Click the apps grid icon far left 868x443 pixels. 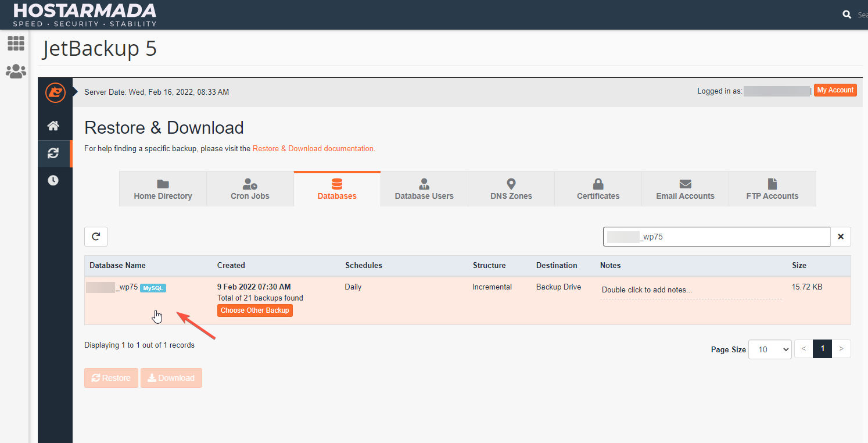(x=16, y=44)
